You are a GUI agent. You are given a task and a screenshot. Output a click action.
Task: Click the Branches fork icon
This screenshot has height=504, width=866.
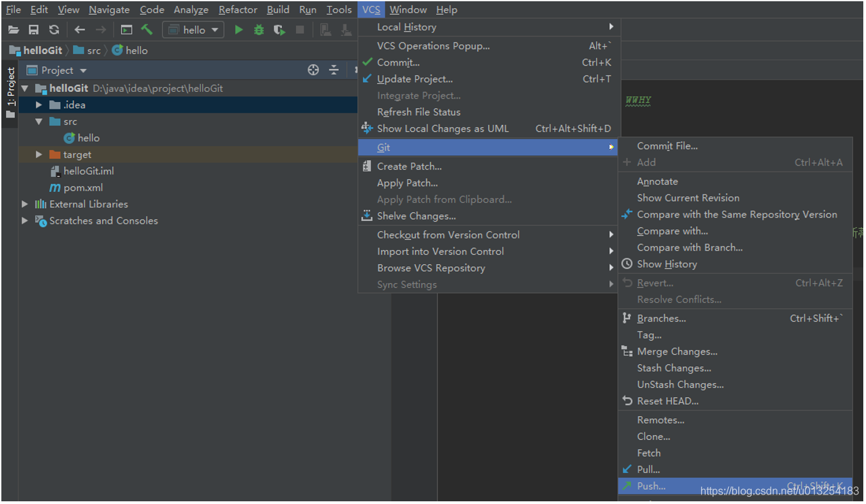(x=627, y=318)
